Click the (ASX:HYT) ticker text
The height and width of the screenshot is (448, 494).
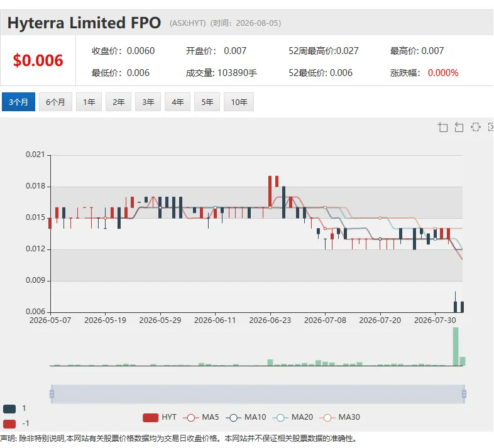click(x=187, y=23)
